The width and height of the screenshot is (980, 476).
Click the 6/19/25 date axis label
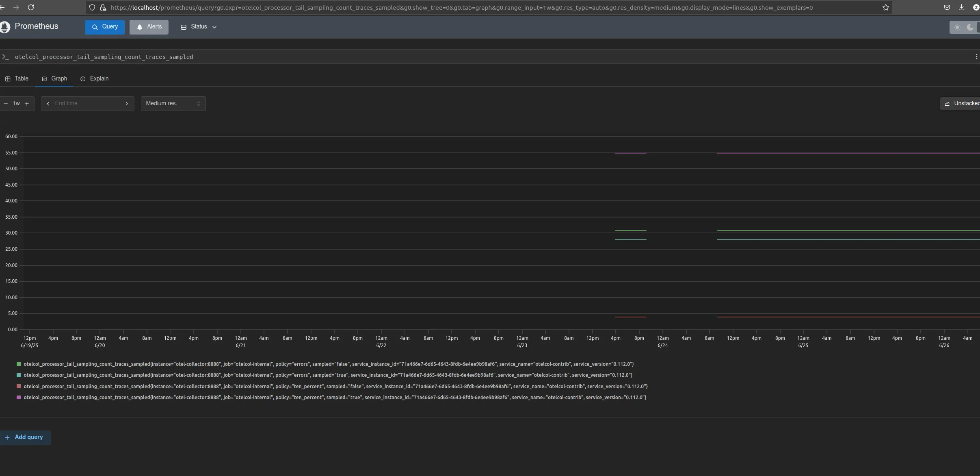(30, 346)
